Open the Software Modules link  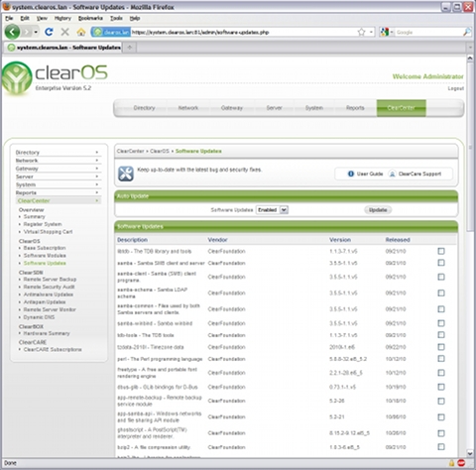coord(45,256)
